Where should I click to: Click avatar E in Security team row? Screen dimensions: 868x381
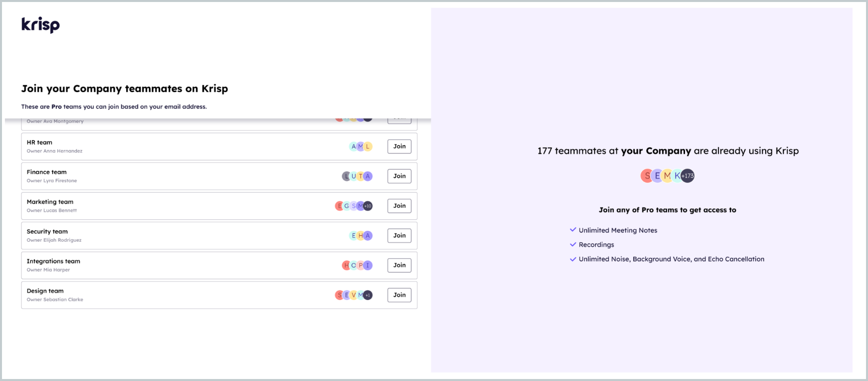click(353, 236)
